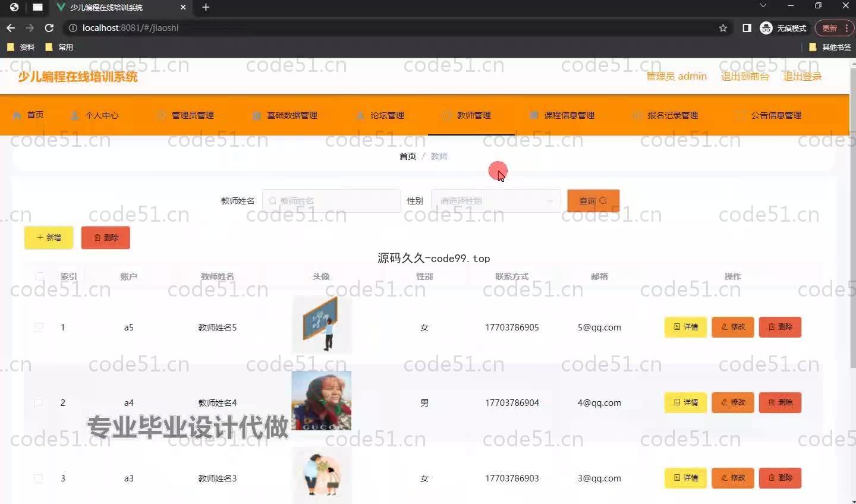
Task: Open 首页 in the orange navigation
Action: [x=29, y=115]
